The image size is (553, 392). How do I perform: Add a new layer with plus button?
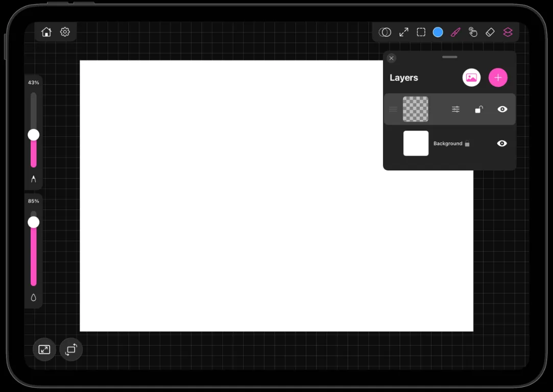498,78
